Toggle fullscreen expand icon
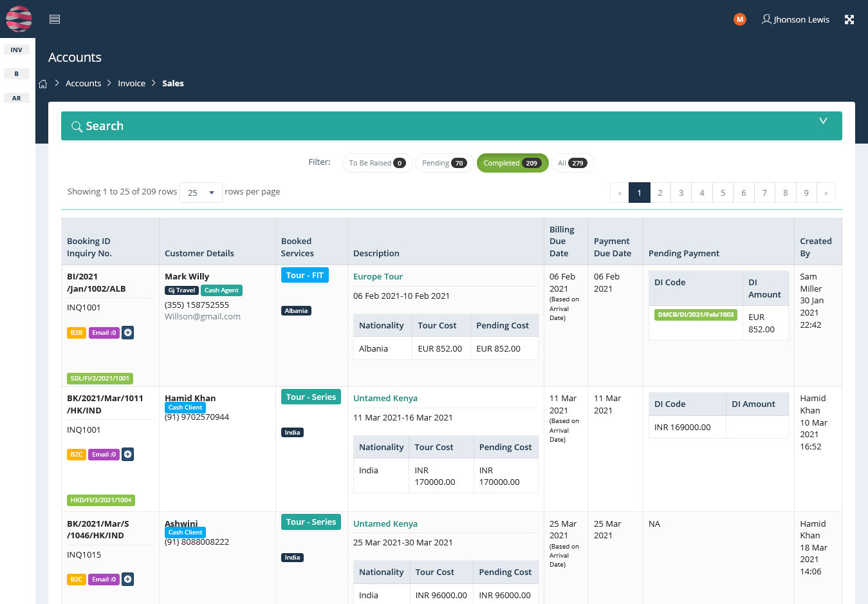 point(849,19)
